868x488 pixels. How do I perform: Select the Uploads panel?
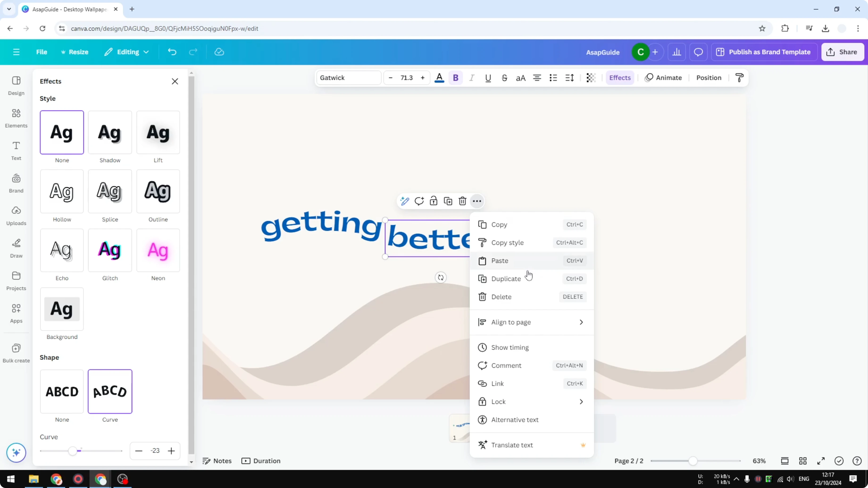[x=16, y=215]
